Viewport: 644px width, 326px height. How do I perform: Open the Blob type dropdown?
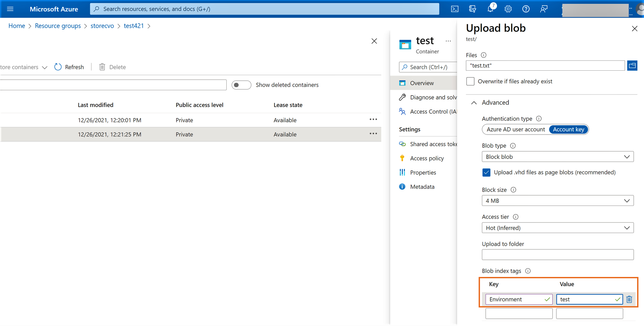click(557, 157)
